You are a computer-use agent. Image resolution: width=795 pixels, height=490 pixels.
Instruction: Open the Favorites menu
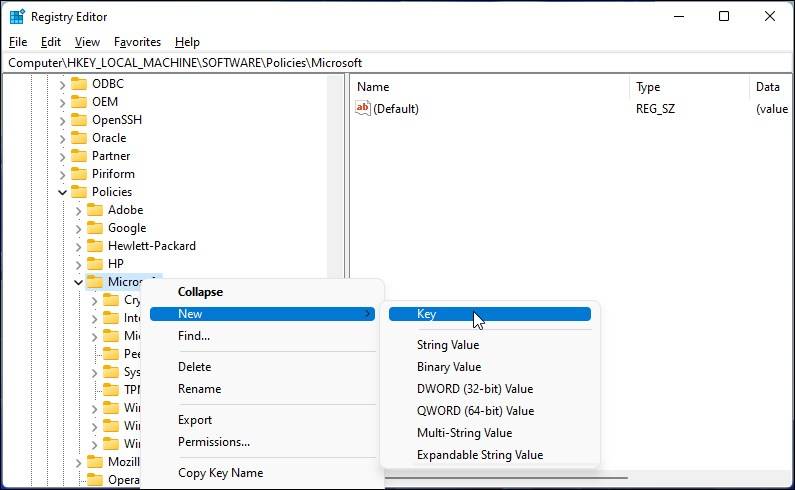click(x=137, y=42)
